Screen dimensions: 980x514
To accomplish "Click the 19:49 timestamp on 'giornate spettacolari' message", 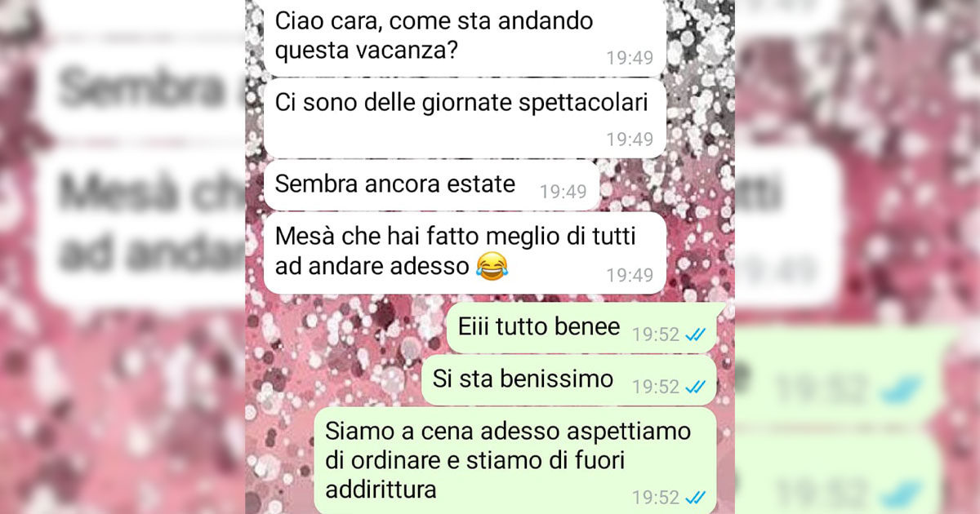I will (630, 139).
